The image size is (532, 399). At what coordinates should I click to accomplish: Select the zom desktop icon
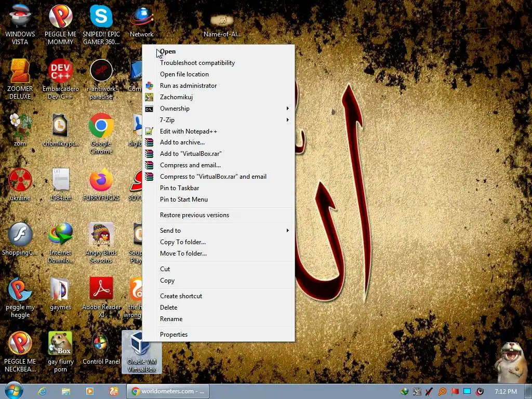click(x=20, y=129)
